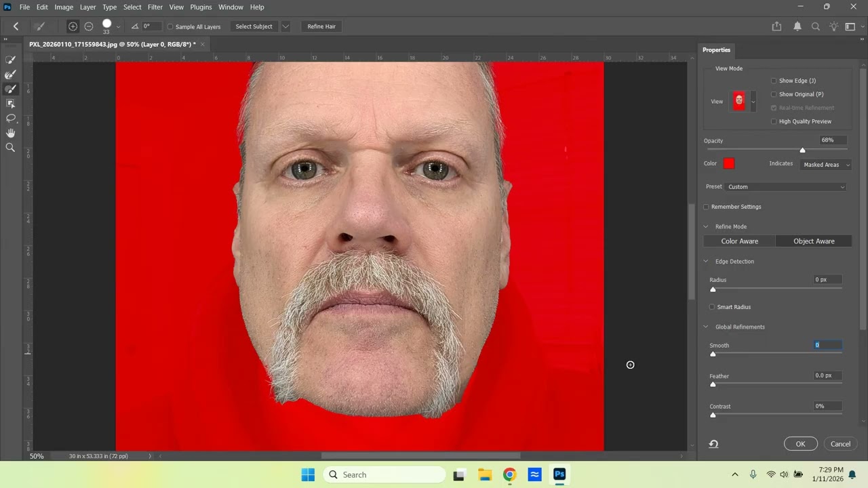Open the Layer menu
Screen dimensions: 868x488
(87, 7)
